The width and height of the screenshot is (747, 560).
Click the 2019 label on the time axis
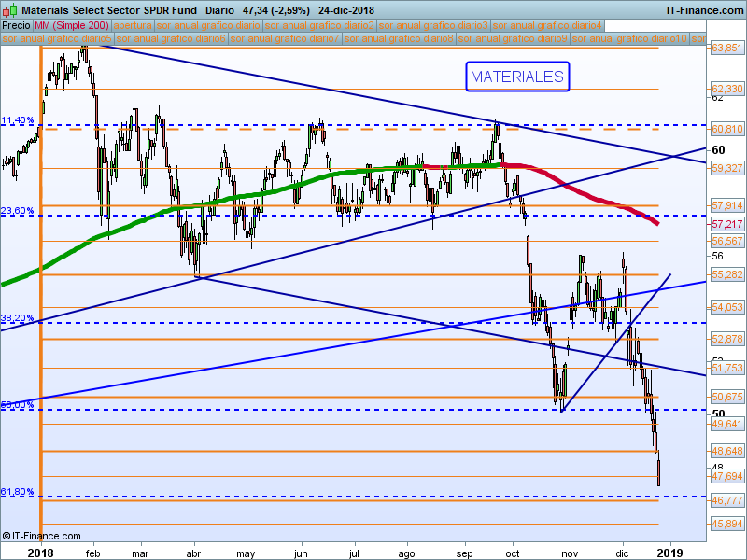click(669, 553)
